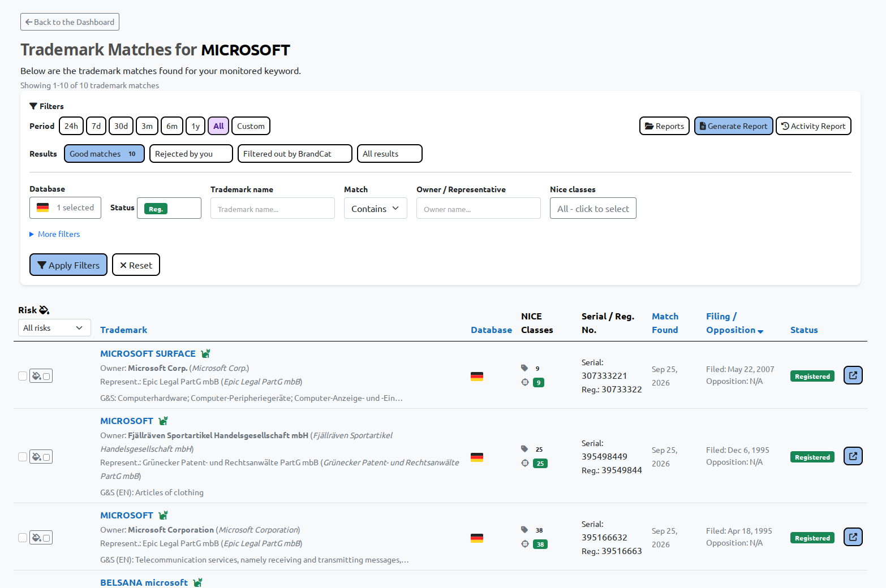Click crosshair icon for class 38 row

(524, 544)
